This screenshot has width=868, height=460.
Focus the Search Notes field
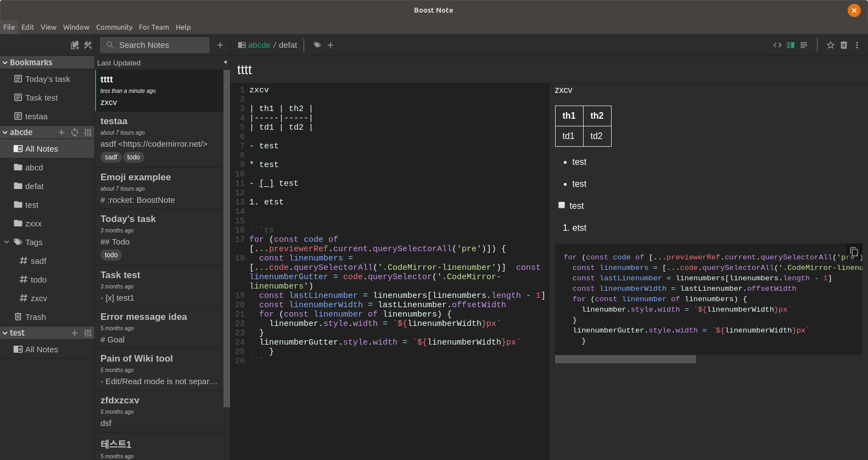pyautogui.click(x=155, y=45)
